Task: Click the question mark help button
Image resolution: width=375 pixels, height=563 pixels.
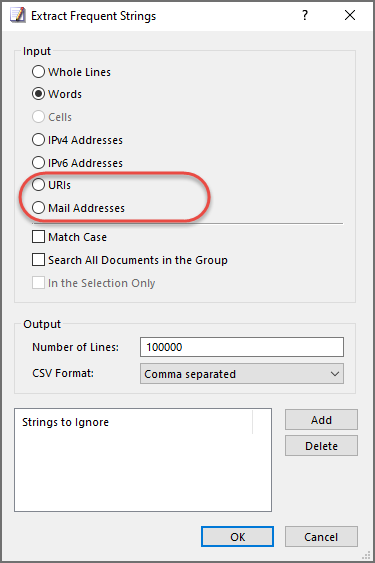Action: click(305, 15)
